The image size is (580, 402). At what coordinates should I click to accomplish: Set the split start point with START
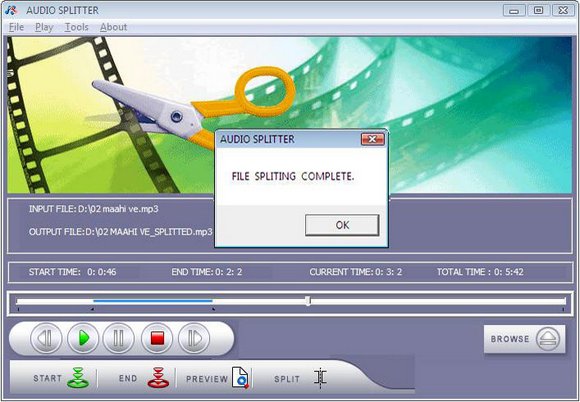click(61, 378)
